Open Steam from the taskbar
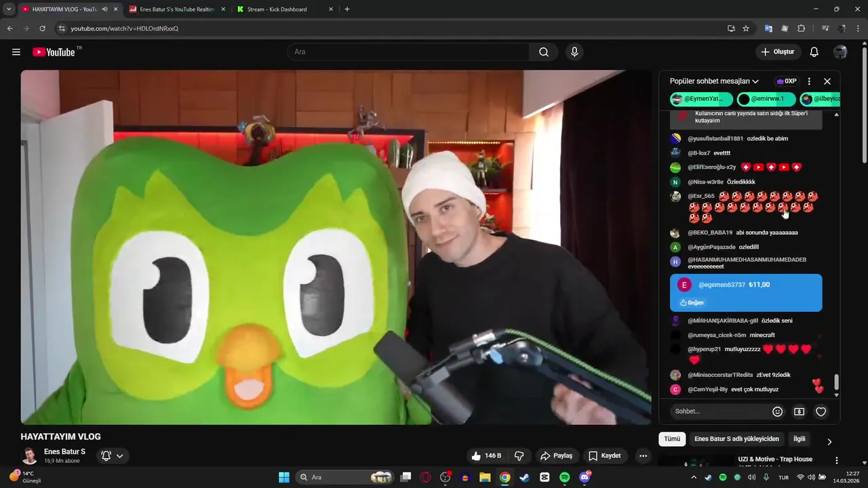 524,477
